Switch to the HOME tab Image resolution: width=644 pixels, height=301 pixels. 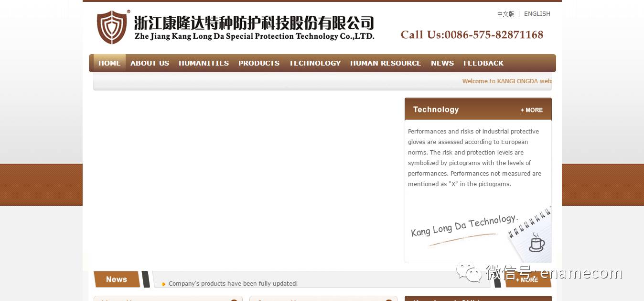[109, 63]
